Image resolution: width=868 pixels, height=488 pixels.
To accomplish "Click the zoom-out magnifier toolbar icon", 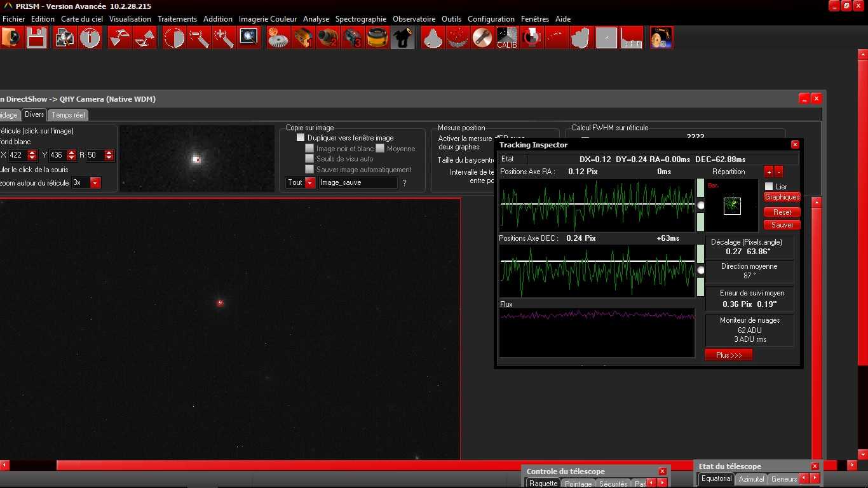I will tap(198, 38).
